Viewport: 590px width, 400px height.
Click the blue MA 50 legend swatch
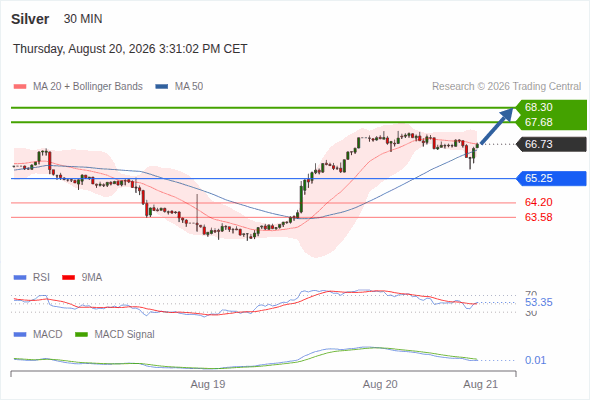[x=162, y=87]
